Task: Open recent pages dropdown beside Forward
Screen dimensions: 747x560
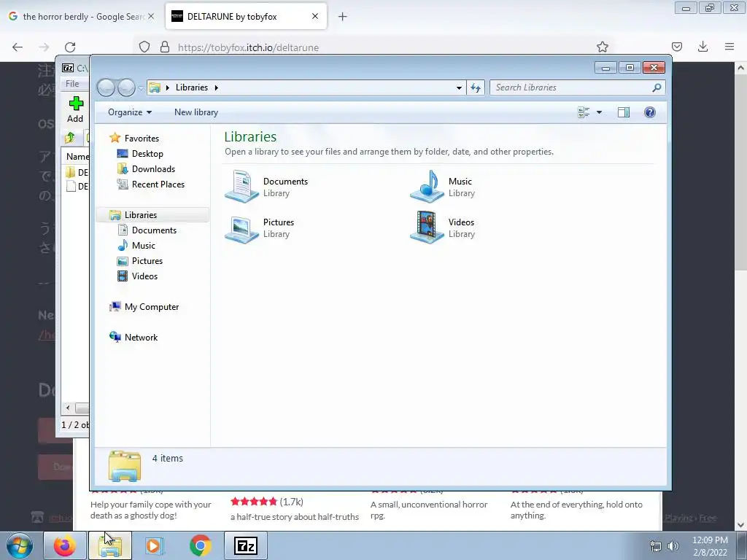Action: coord(141,88)
